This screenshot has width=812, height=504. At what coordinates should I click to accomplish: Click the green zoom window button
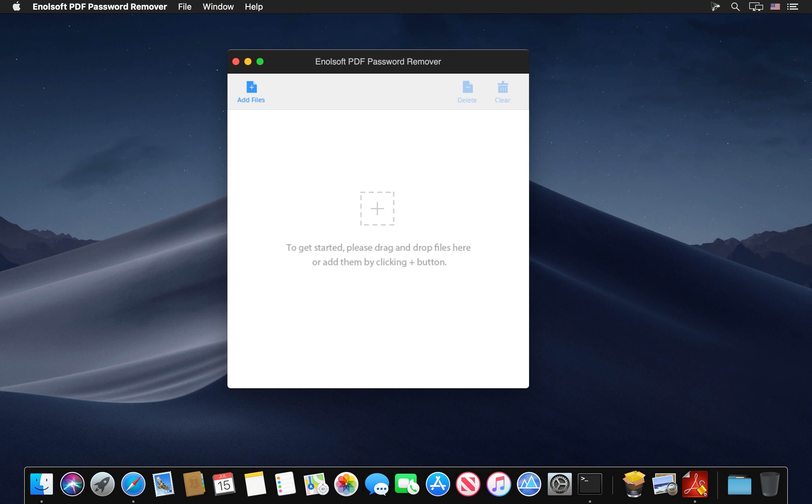tap(260, 62)
